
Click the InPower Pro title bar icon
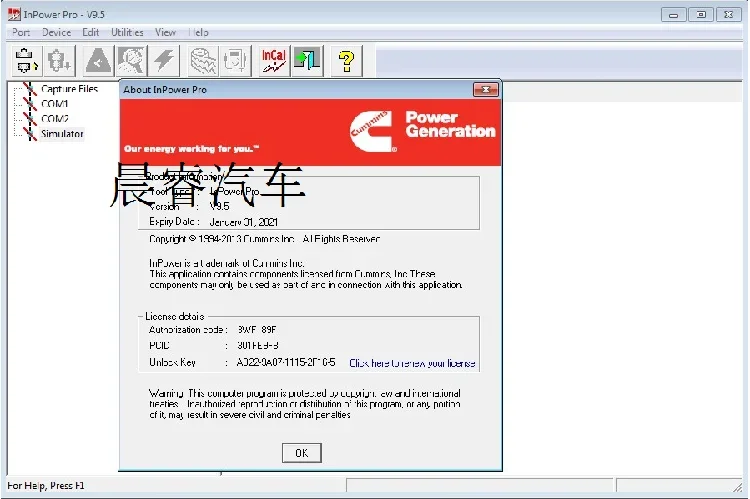pyautogui.click(x=14, y=14)
